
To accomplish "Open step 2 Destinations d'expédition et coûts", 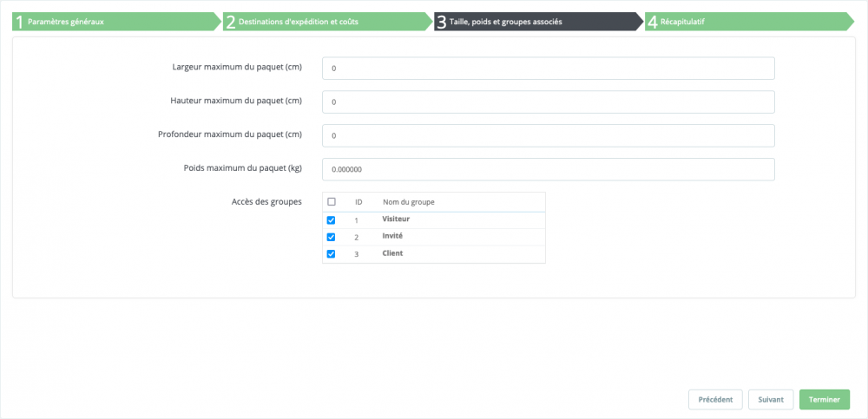I will click(328, 23).
